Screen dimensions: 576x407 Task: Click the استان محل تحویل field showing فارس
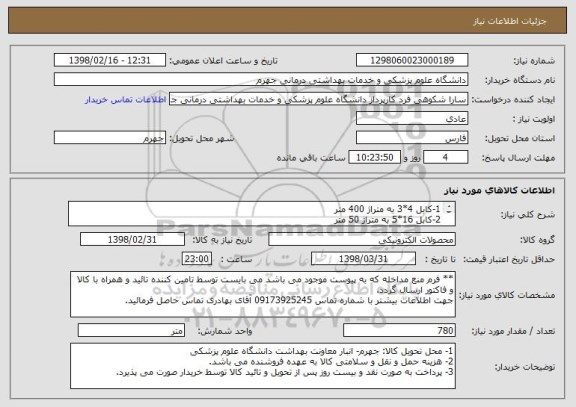[412, 138]
